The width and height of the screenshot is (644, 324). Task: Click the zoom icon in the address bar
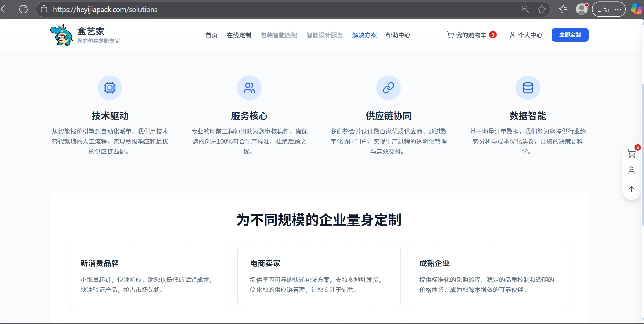pos(525,9)
